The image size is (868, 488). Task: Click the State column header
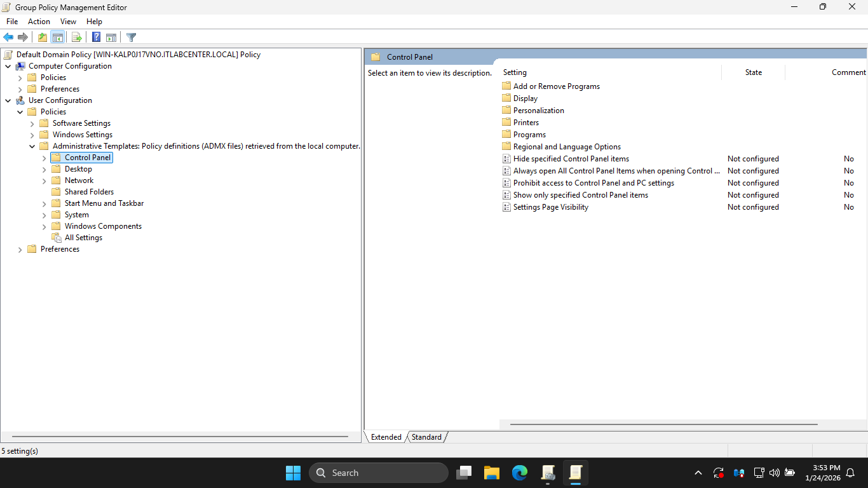[753, 72]
